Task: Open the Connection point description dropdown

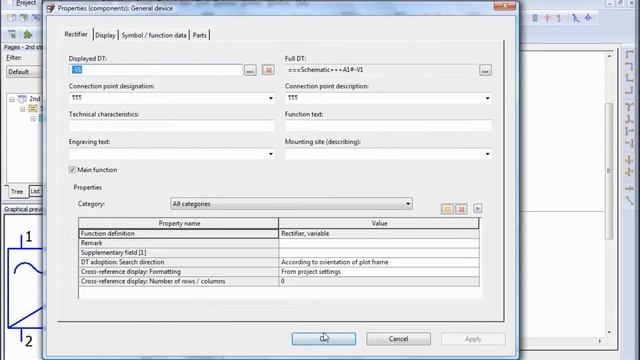Action: click(487, 98)
